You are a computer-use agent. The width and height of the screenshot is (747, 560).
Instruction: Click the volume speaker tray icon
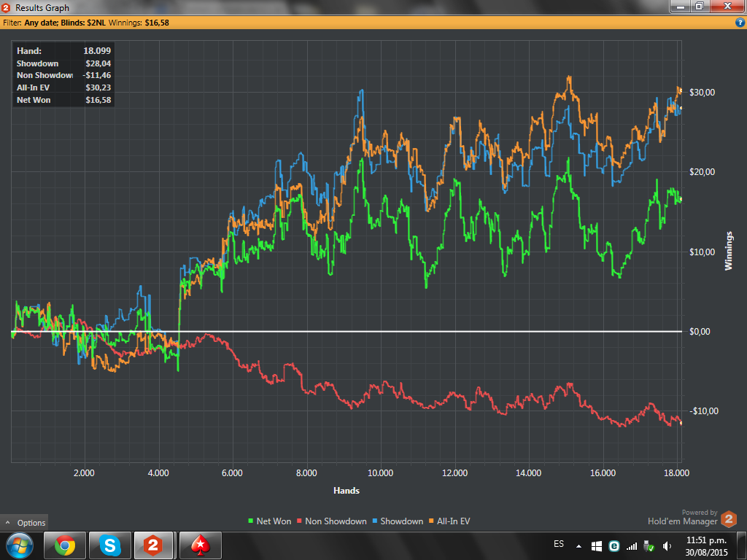pos(667,546)
